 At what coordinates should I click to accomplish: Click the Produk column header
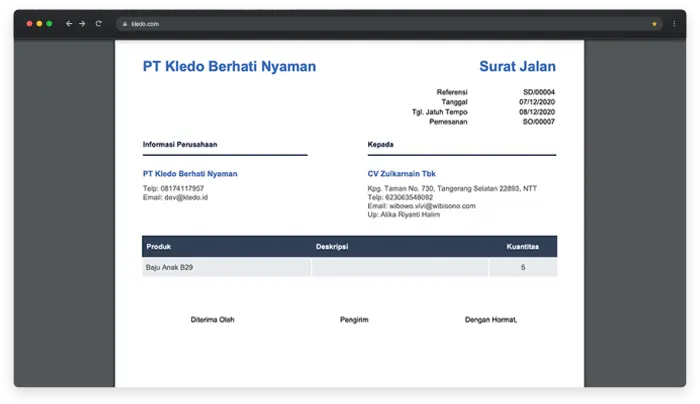pyautogui.click(x=158, y=246)
